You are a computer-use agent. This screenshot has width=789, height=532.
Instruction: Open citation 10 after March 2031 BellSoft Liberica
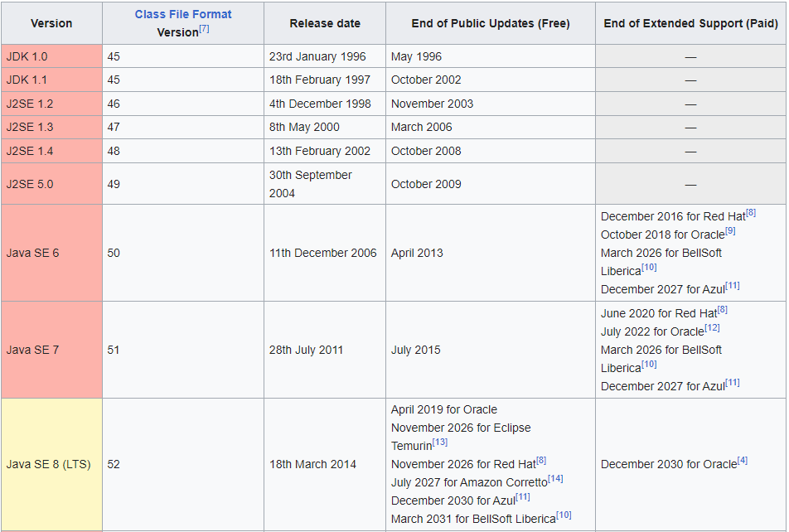coord(564,515)
